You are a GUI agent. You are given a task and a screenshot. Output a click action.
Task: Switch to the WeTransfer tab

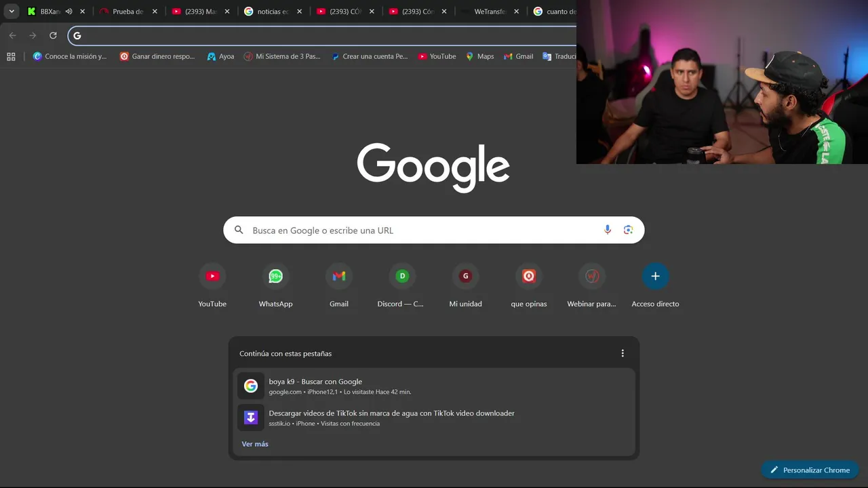click(x=490, y=12)
